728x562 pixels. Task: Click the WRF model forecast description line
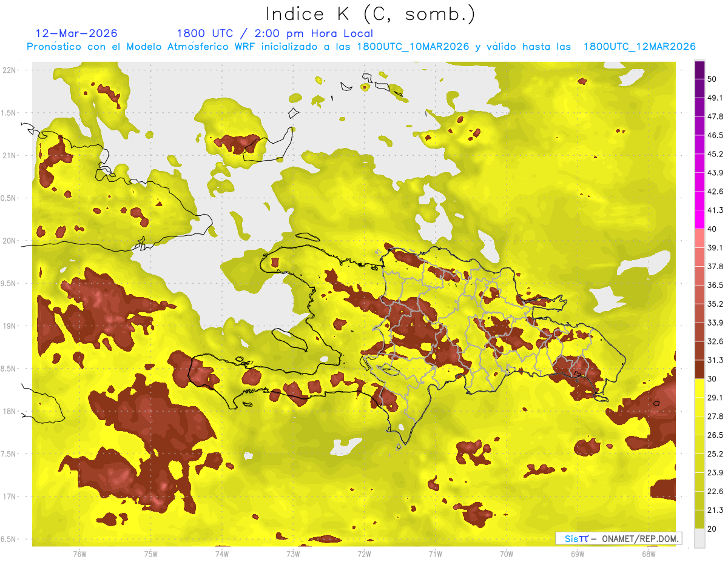[x=361, y=47]
